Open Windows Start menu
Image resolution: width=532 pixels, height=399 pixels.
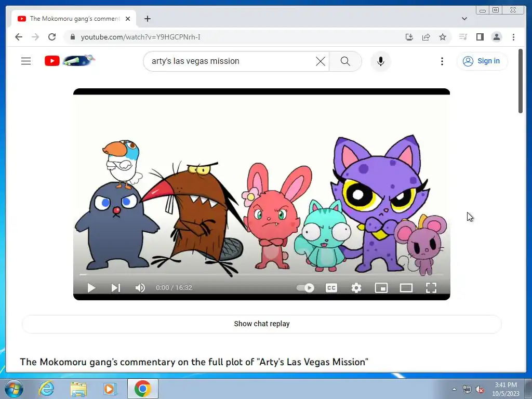tap(14, 389)
